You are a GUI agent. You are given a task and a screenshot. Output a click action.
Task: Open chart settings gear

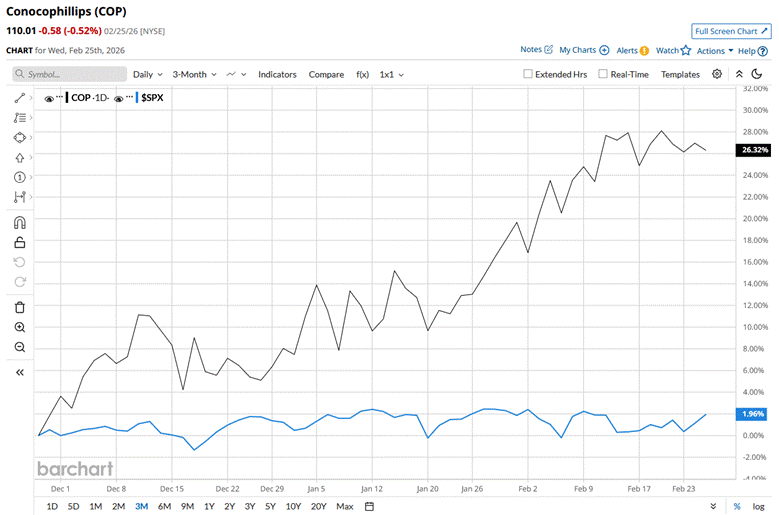pos(717,74)
